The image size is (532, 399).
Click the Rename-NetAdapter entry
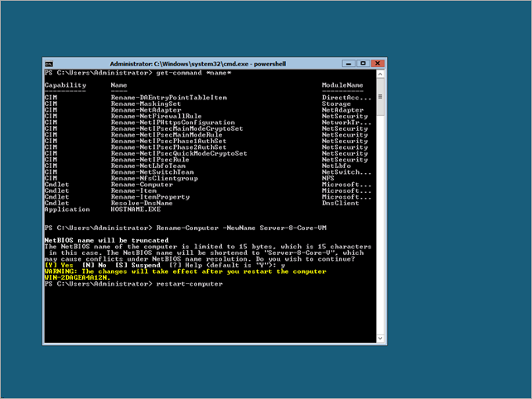coord(146,110)
